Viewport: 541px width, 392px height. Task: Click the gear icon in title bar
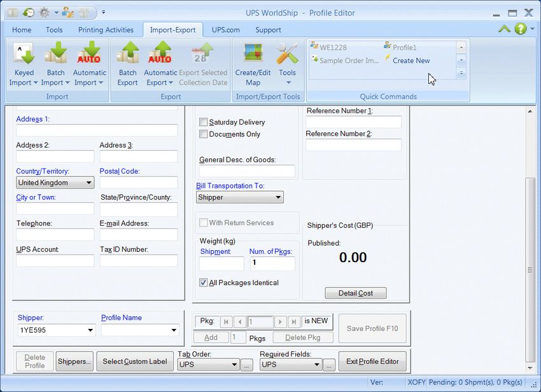pyautogui.click(x=44, y=13)
